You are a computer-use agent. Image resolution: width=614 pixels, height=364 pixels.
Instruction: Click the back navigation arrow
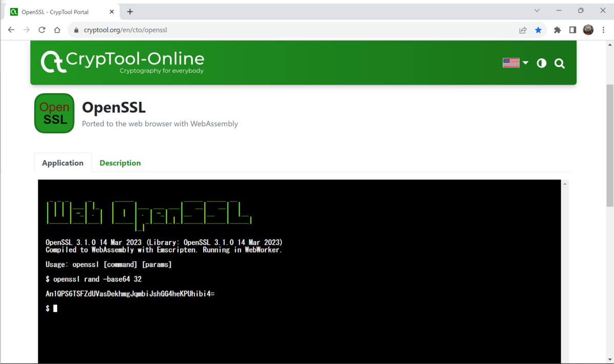pos(11,30)
